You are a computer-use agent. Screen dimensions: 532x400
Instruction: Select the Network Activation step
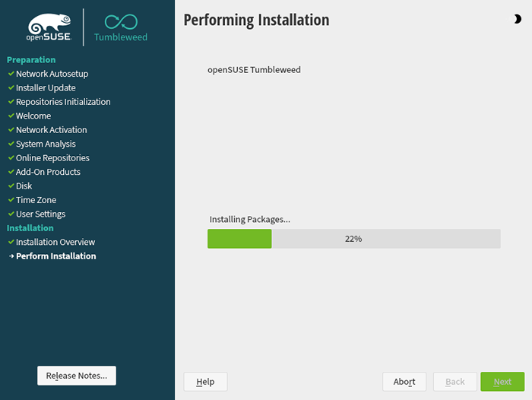coord(51,130)
